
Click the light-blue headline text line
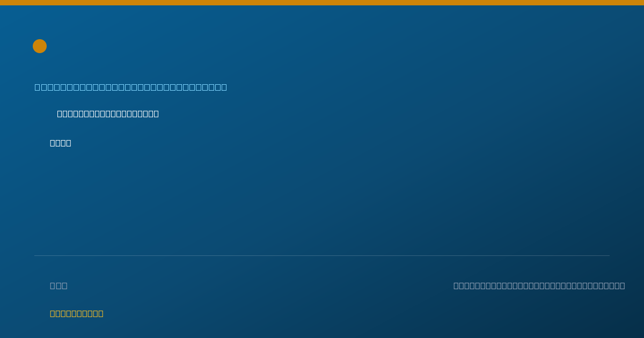point(131,87)
